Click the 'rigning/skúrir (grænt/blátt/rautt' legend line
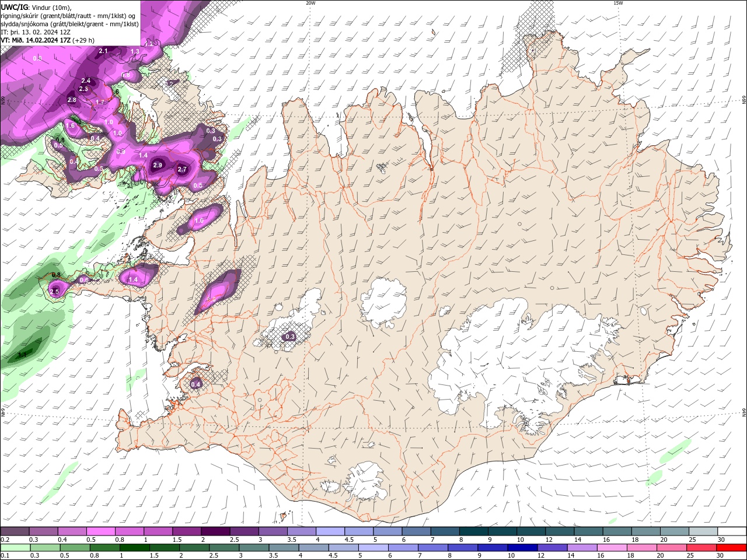Viewport: 747px width, 560px height. [69, 15]
